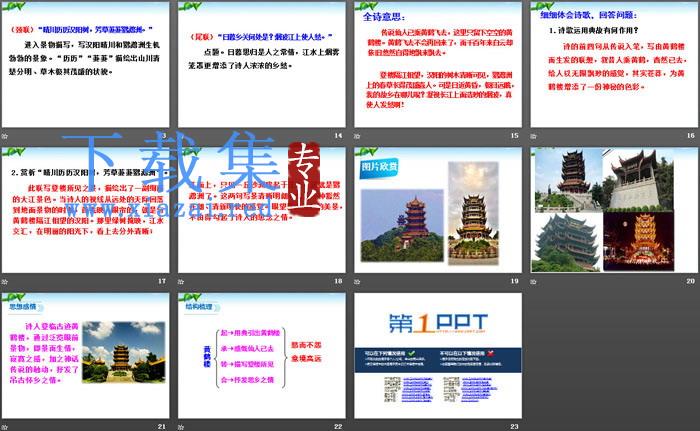Click animation star icon under slide 17
Image resolution: width=700 pixels, height=431 pixels.
click(5, 281)
